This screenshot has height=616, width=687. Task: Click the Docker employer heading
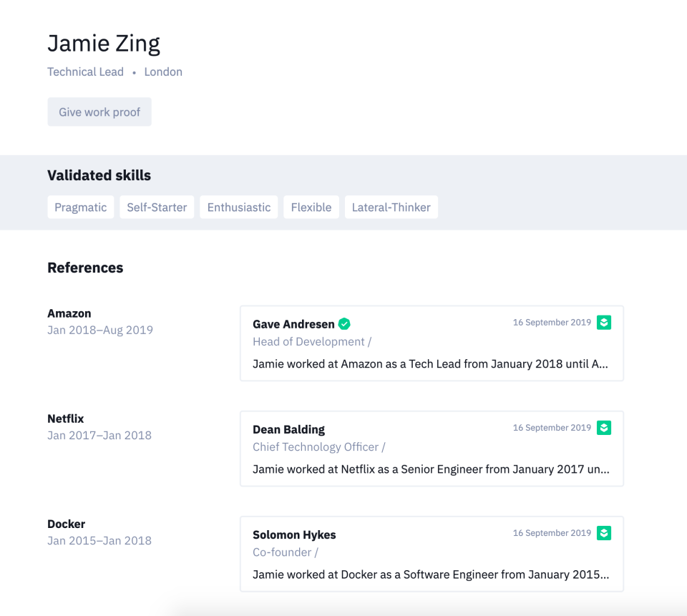tap(66, 524)
